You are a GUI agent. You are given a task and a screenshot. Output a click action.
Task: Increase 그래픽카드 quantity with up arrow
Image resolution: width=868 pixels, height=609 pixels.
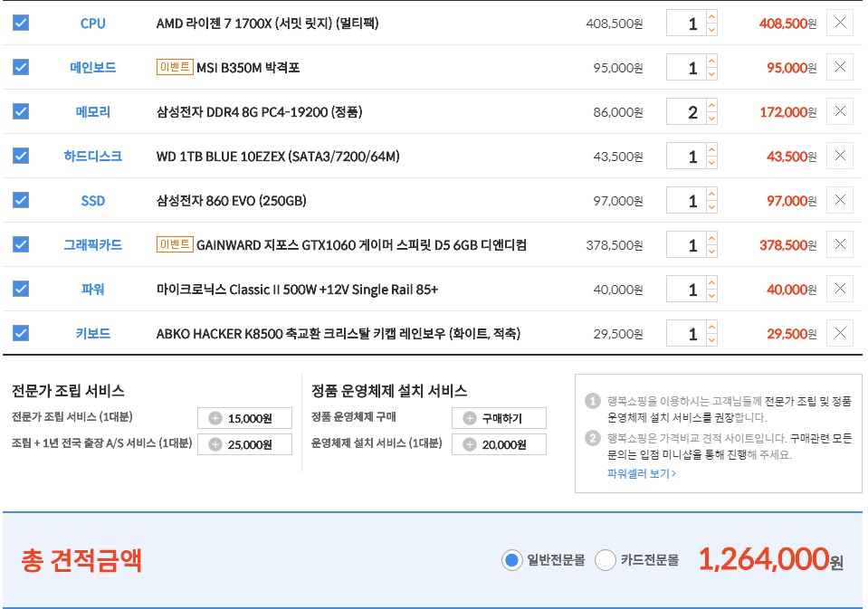point(712,238)
